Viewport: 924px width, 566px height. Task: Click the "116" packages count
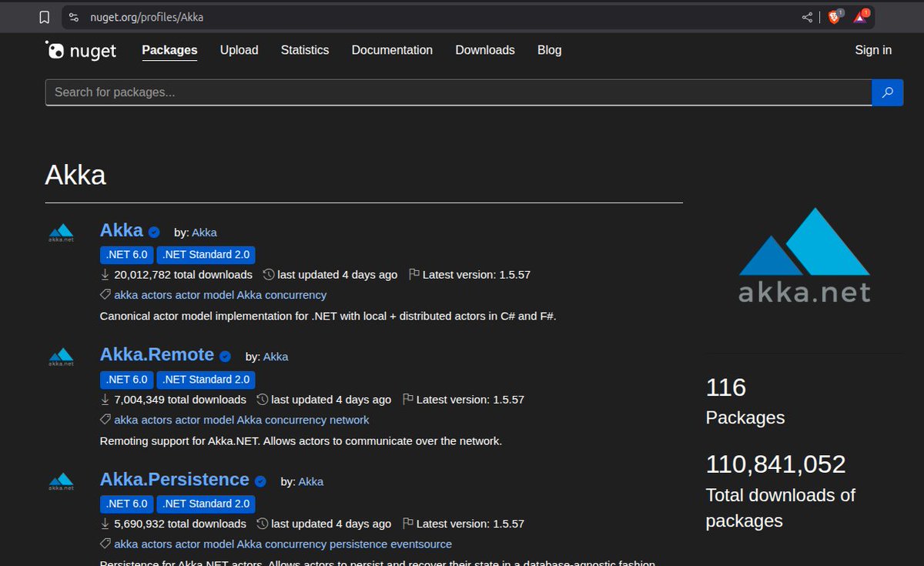[x=726, y=387]
